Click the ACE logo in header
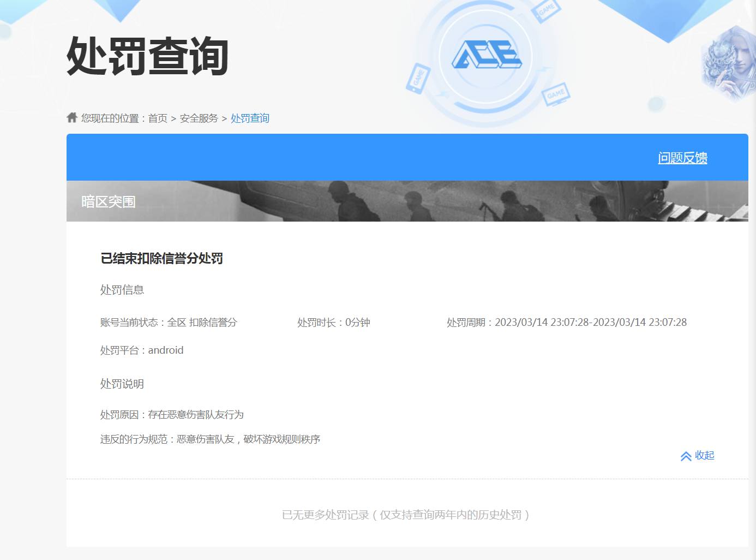The image size is (756, 560). (x=486, y=55)
